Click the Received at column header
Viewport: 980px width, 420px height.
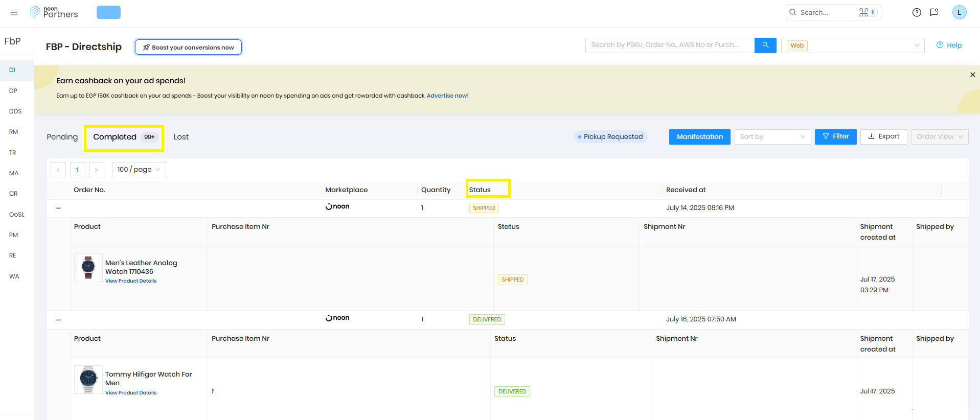(686, 190)
